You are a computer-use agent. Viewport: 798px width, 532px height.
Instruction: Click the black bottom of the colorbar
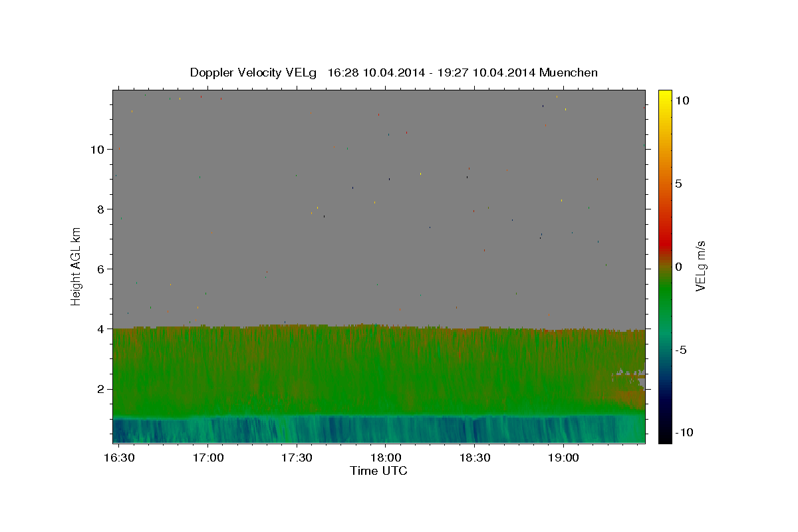coord(665,436)
